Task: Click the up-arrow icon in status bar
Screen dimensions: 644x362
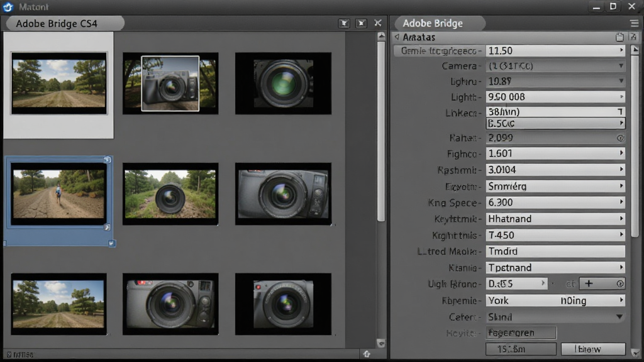Action: pyautogui.click(x=367, y=354)
